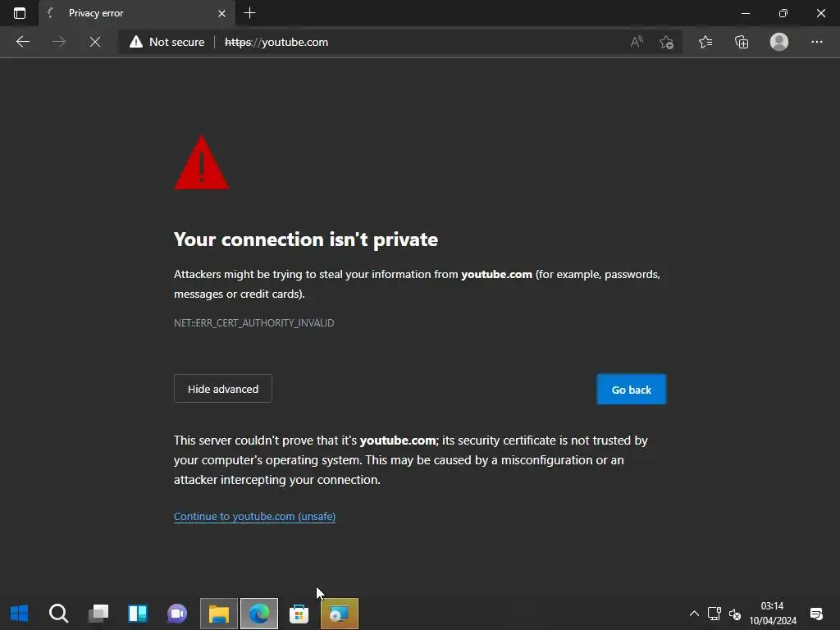Open the Read aloud icon
This screenshot has height=630, width=840.
click(637, 42)
